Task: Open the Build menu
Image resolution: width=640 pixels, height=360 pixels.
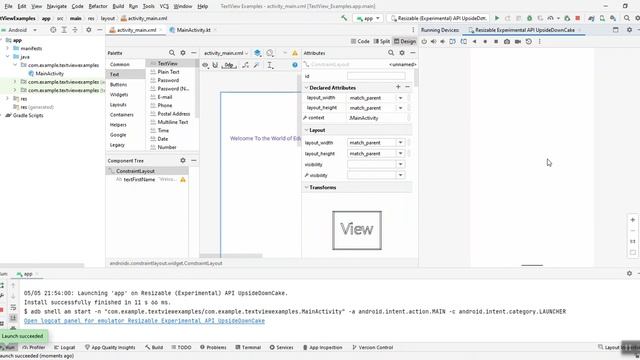Action: pos(118,7)
